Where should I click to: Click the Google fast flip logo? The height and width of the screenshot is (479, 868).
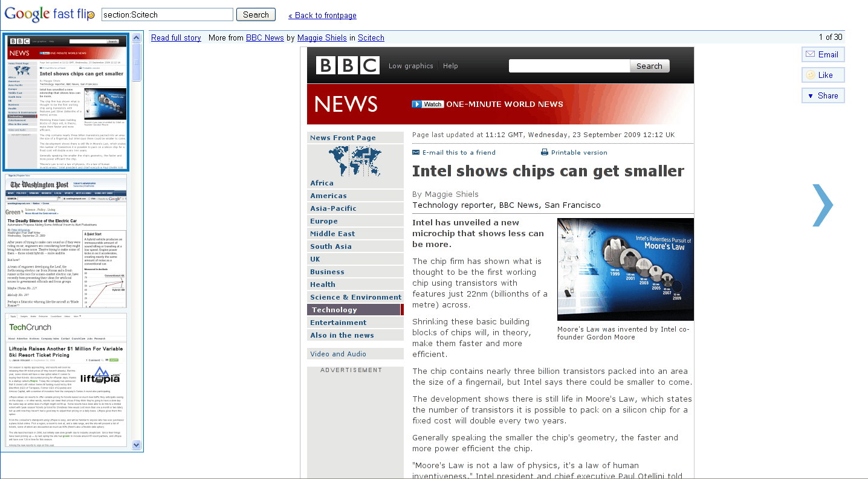[x=50, y=14]
